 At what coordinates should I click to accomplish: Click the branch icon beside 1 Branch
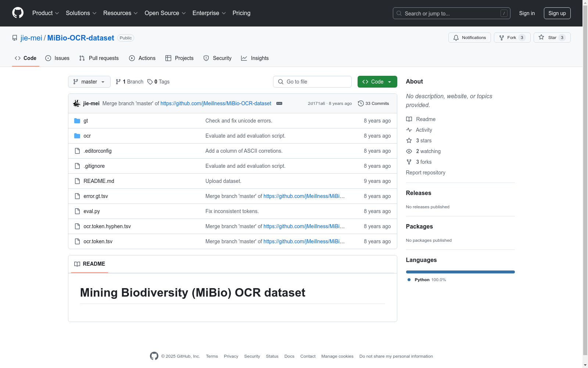click(118, 82)
